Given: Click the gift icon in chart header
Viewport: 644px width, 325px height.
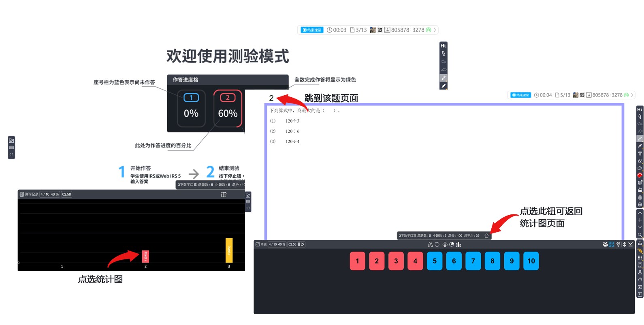Looking at the screenshot, I should click(x=224, y=195).
